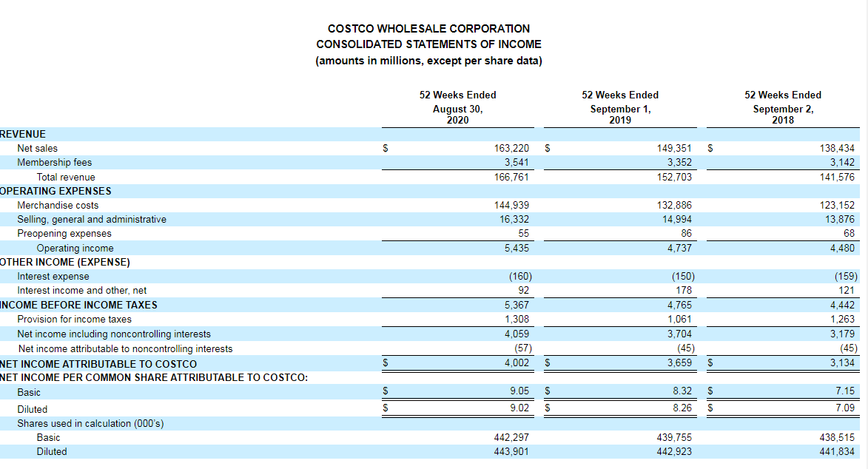Image resolution: width=868 pixels, height=469 pixels.
Task: Select diluted EPS value 8.26
Action: pos(682,408)
